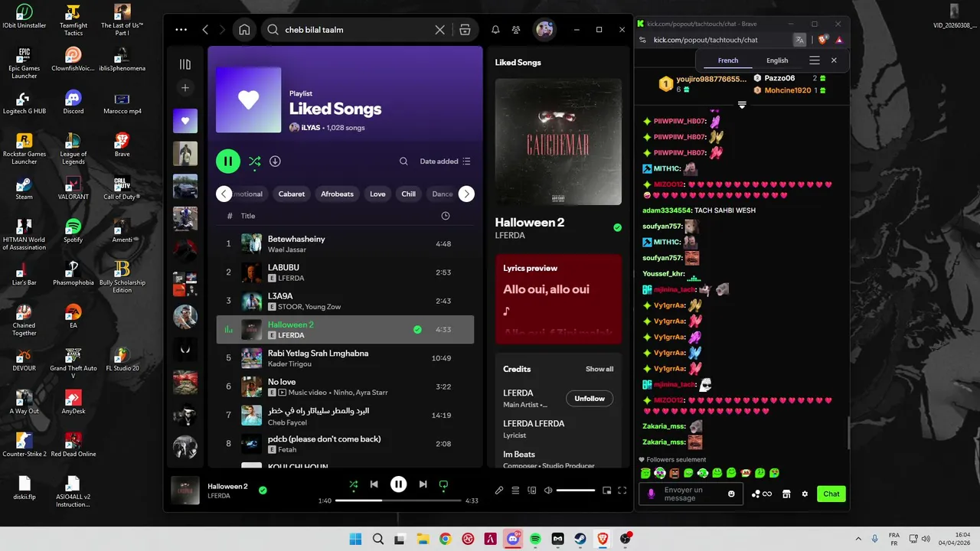This screenshot has height=551, width=980.
Task: Open the emoji picker in Kick chat
Action: (x=731, y=494)
